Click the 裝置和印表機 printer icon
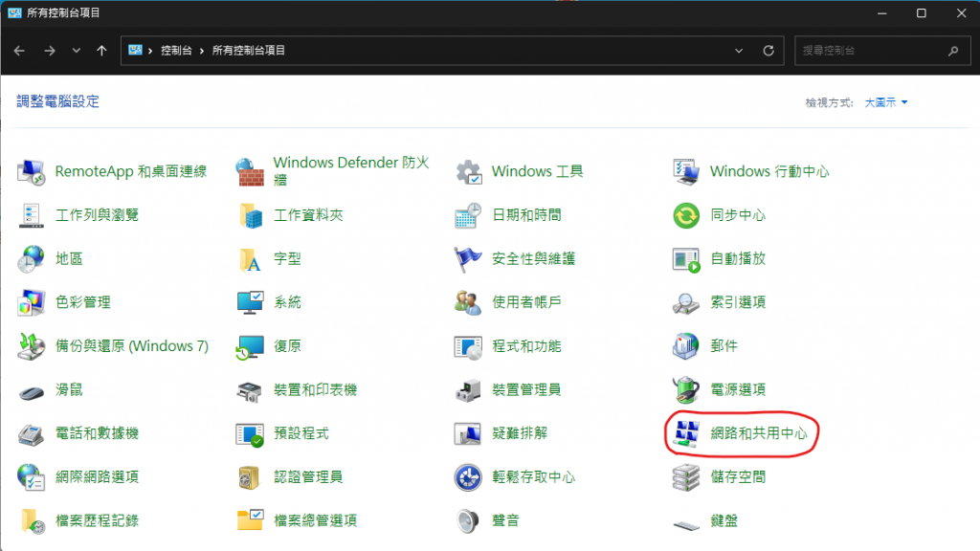The image size is (980, 551). [x=250, y=390]
